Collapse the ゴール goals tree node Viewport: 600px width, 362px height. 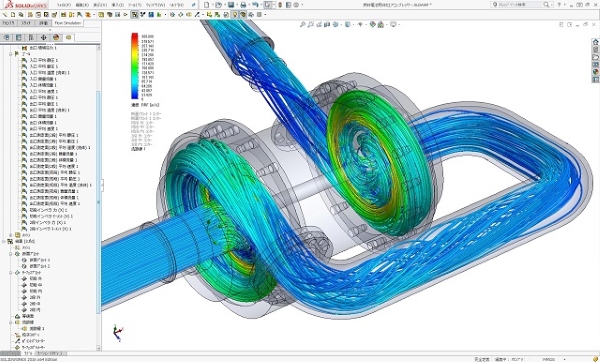pyautogui.click(x=11, y=54)
